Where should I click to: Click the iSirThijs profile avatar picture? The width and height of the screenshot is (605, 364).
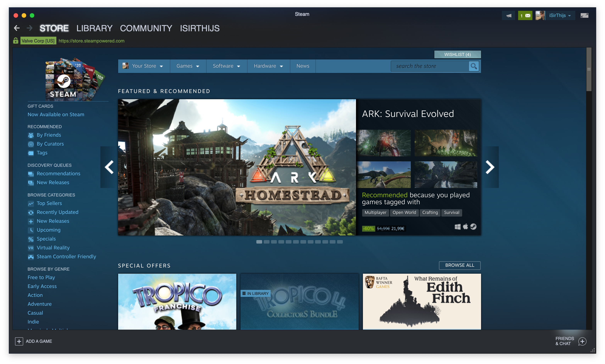(540, 15)
